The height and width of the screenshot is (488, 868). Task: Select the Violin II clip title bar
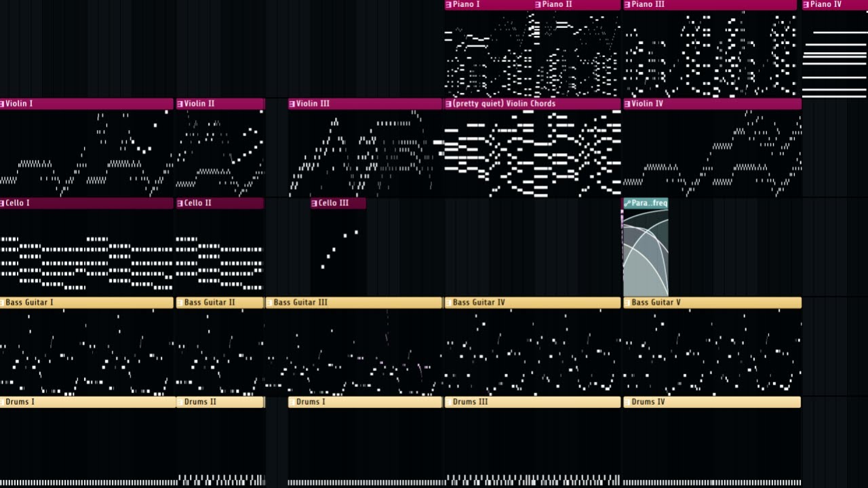point(220,104)
